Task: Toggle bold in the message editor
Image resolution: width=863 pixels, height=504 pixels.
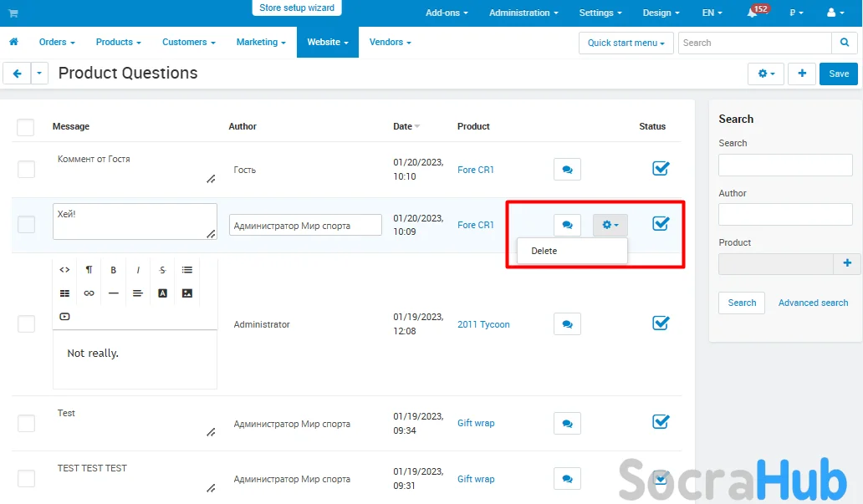Action: tap(113, 270)
